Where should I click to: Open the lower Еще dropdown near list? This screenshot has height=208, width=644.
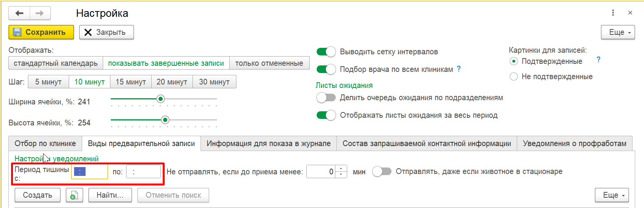tap(612, 195)
